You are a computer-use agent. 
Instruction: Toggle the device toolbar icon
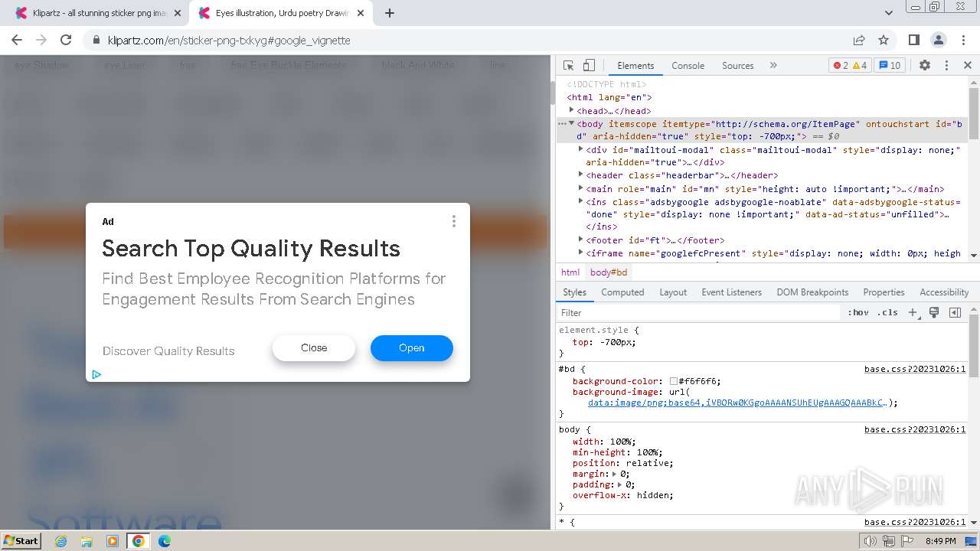[x=589, y=66]
